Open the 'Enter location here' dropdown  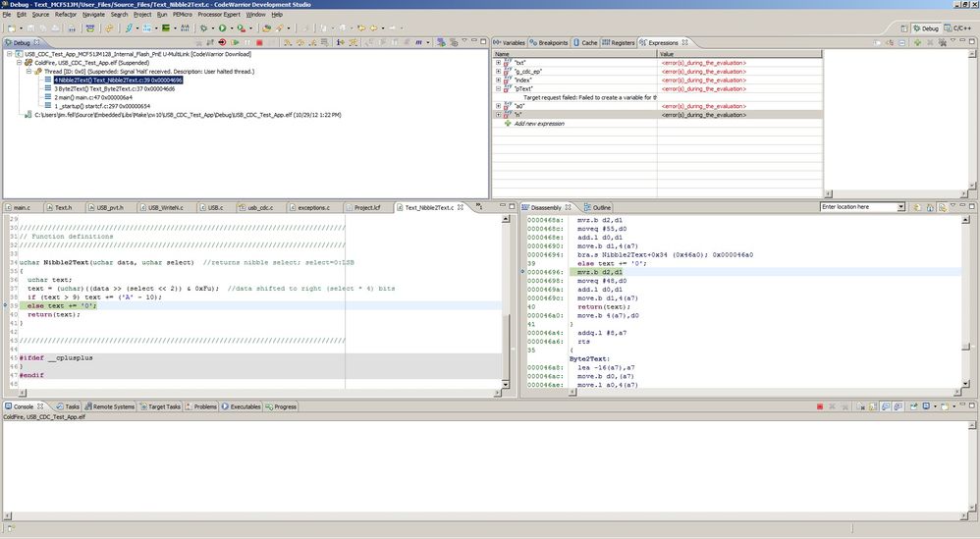tap(900, 207)
